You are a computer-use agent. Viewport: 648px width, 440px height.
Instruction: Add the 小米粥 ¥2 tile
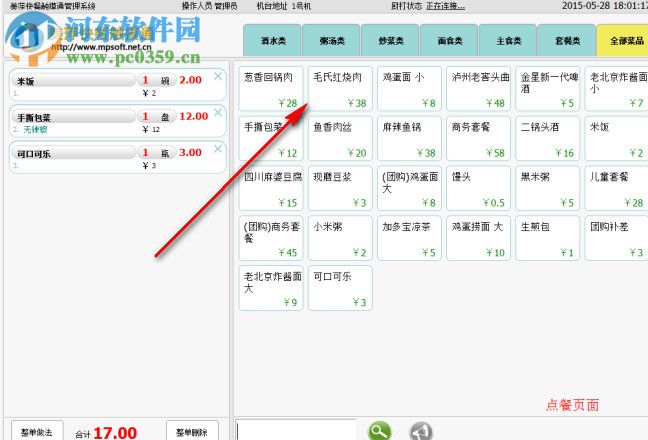(340, 238)
